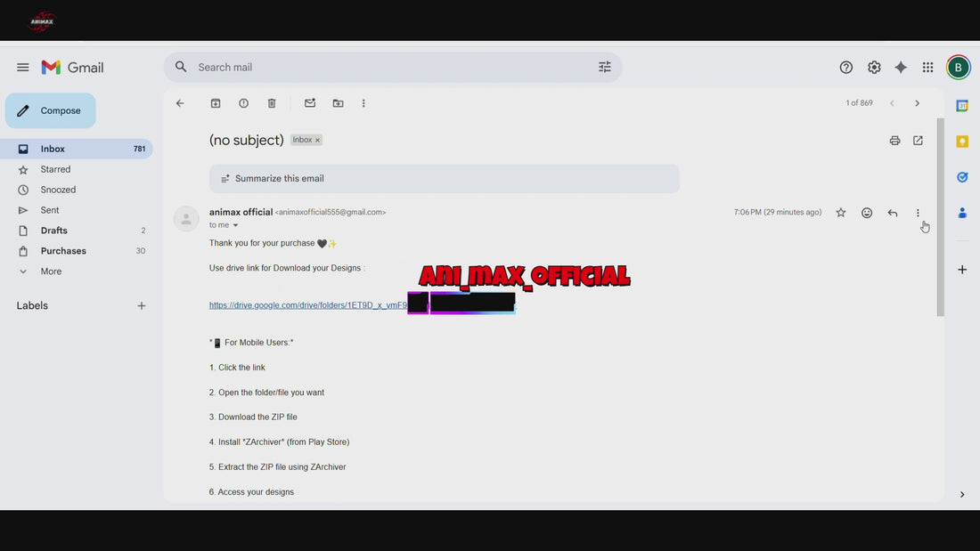Open email in new window
The width and height of the screenshot is (980, 551).
[x=918, y=141]
